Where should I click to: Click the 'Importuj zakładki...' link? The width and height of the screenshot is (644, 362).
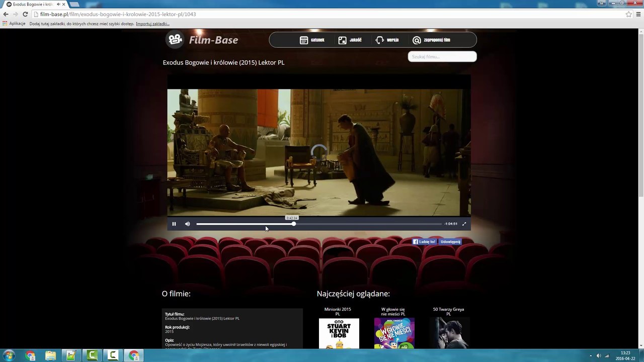click(x=152, y=24)
